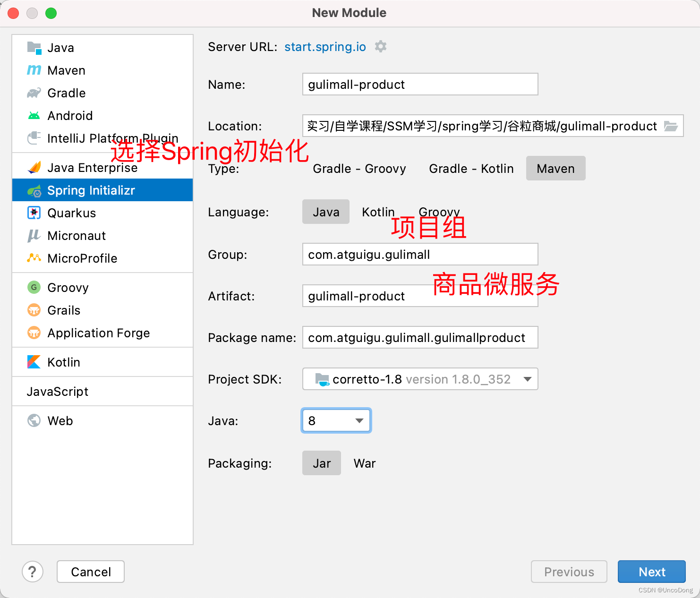Select IntelliJ Platform Plugin entry
Screen dimensions: 700x598
click(102, 138)
